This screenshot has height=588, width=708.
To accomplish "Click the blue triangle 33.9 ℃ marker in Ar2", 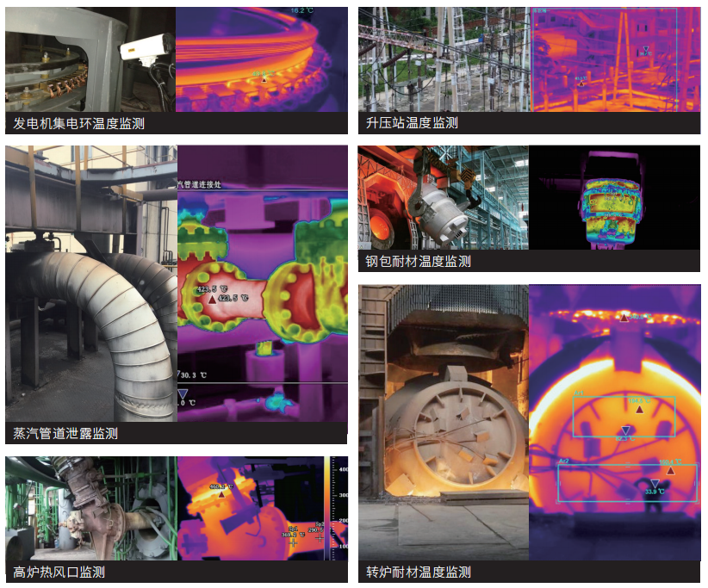I will coord(655,484).
